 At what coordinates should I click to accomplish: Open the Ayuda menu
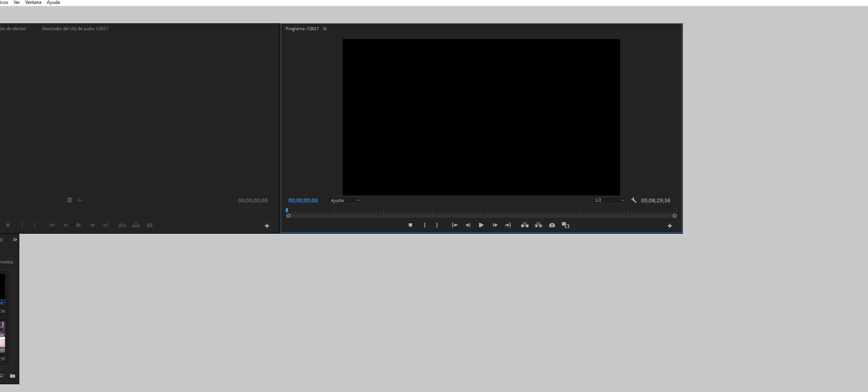(53, 3)
